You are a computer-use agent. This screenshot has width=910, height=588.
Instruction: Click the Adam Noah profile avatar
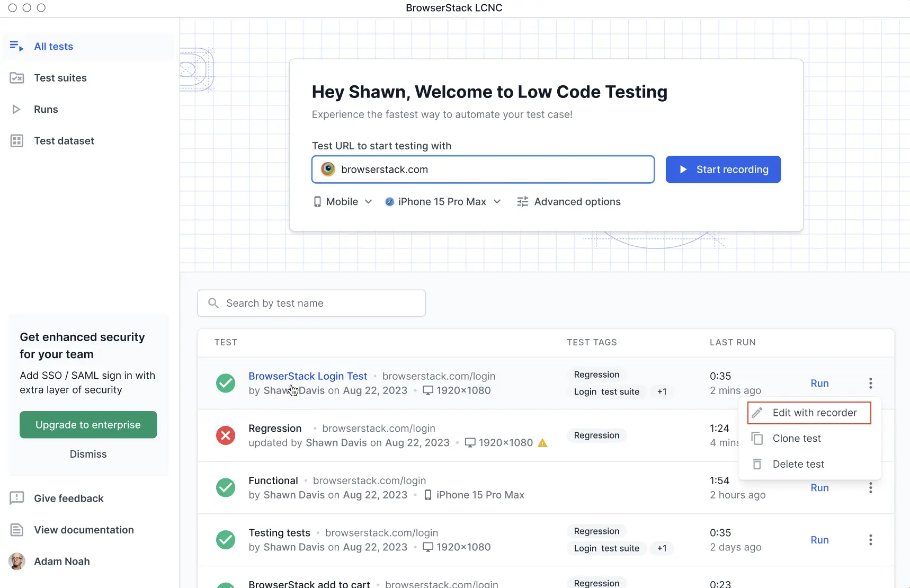pyautogui.click(x=17, y=562)
